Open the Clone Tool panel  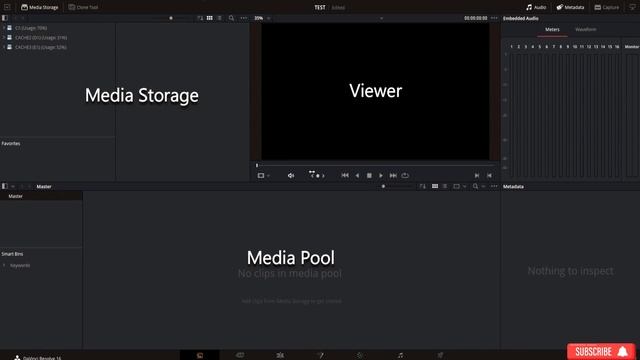[x=83, y=7]
